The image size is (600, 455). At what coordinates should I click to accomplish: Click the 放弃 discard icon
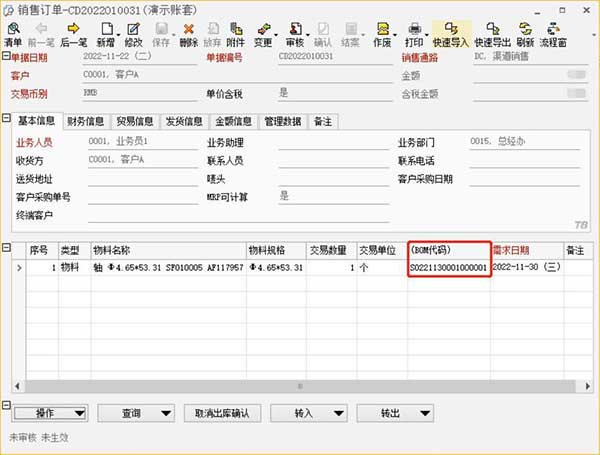coord(212,34)
